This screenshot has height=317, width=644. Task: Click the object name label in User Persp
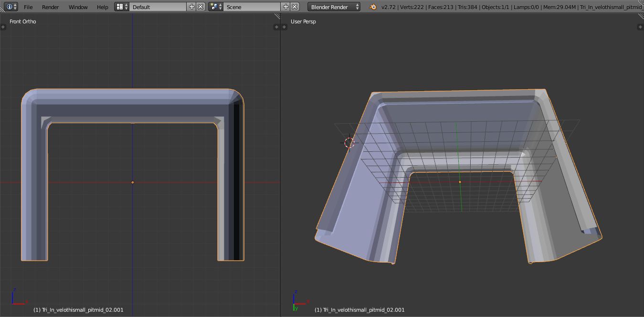click(x=359, y=310)
